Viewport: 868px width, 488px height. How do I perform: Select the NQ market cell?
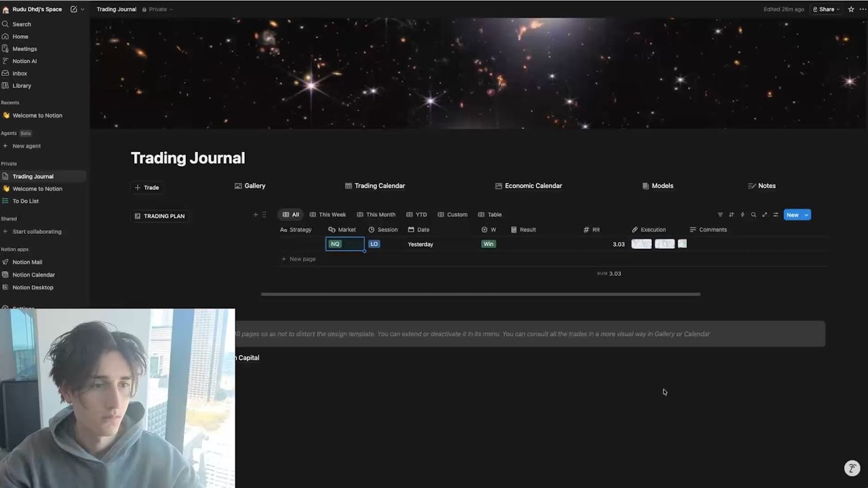pyautogui.click(x=345, y=244)
